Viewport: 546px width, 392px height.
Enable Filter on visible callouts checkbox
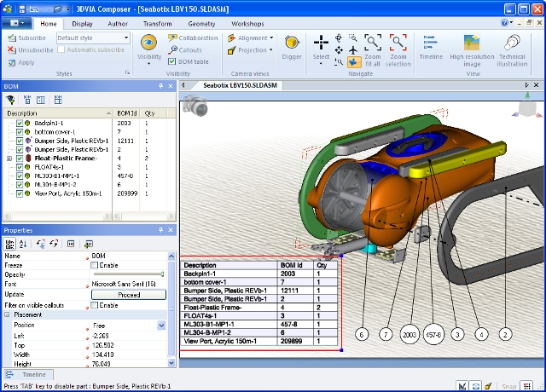tap(94, 305)
